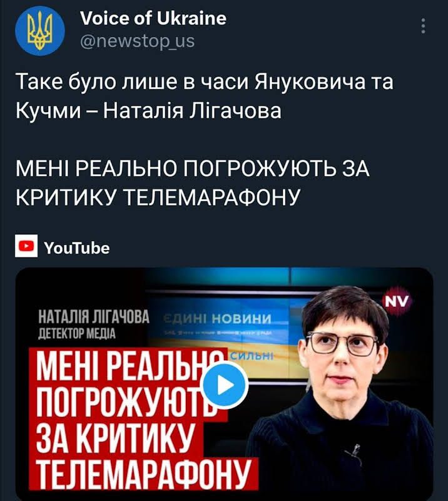Click the NV channel logo badge
Screen dimensions: 448x501
pos(397,301)
